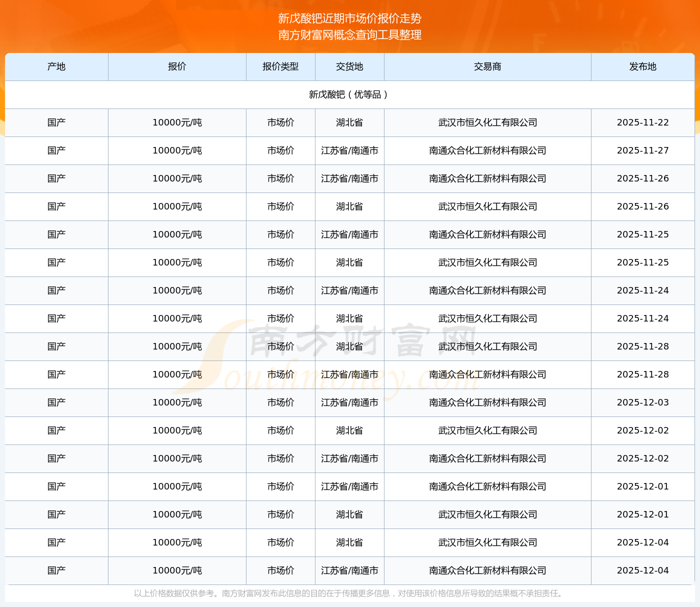Screen dimensions: 700x607
Task: Click the 发布地 column header
Action: (642, 66)
